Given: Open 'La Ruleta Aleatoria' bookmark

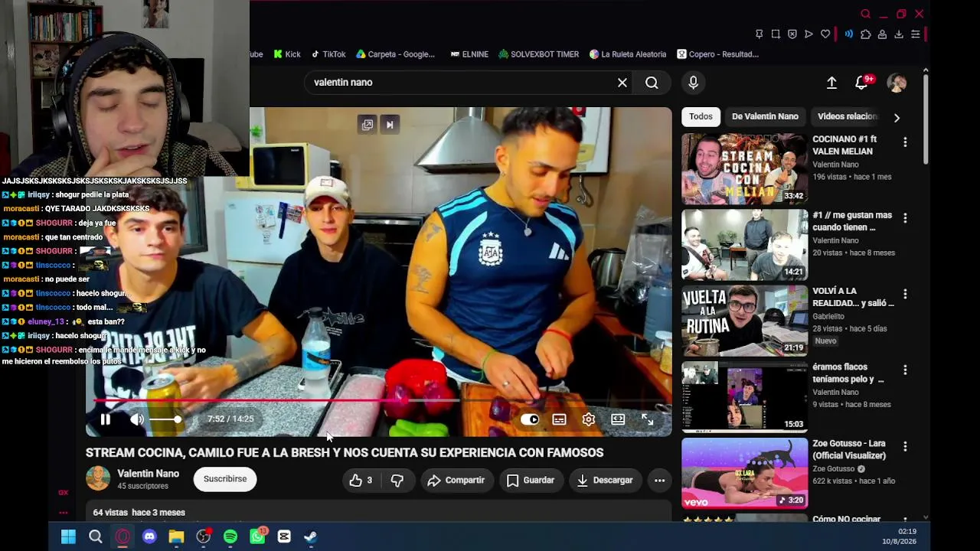Looking at the screenshot, I should coord(628,54).
